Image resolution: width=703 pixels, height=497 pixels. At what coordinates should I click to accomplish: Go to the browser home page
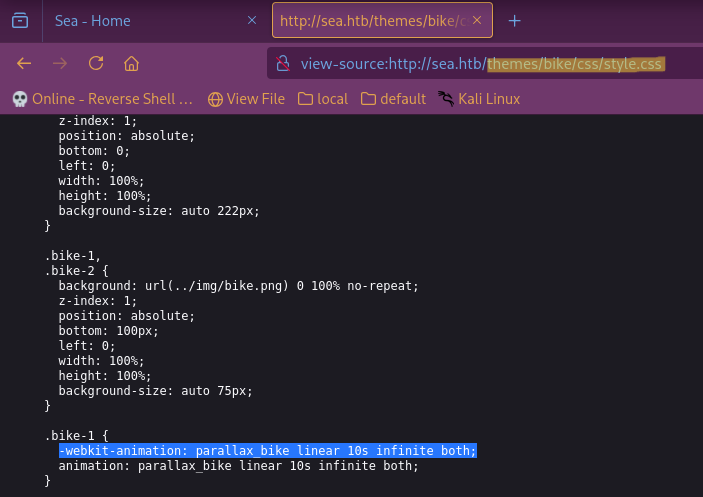pyautogui.click(x=131, y=64)
